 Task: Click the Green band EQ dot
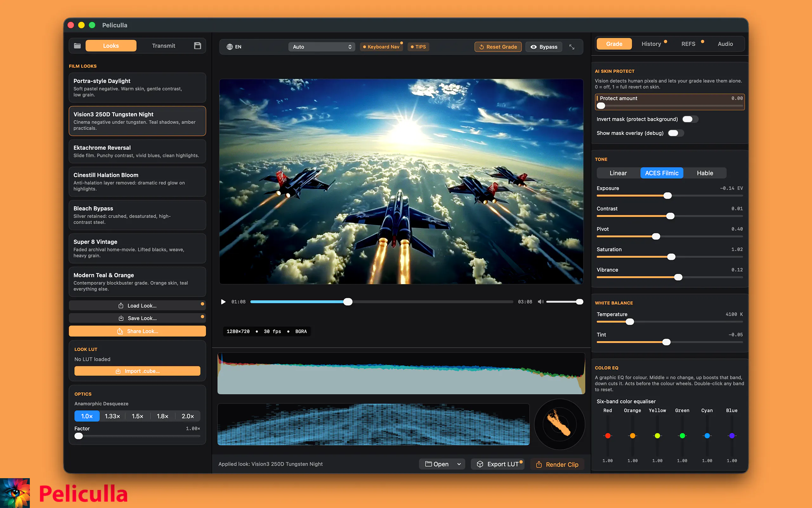coord(682,435)
